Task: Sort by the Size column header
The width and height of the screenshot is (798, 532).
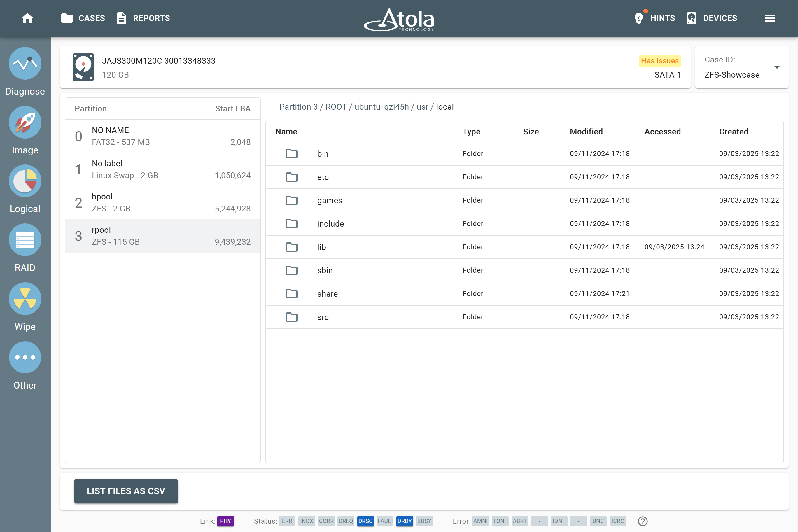Action: pyautogui.click(x=531, y=132)
